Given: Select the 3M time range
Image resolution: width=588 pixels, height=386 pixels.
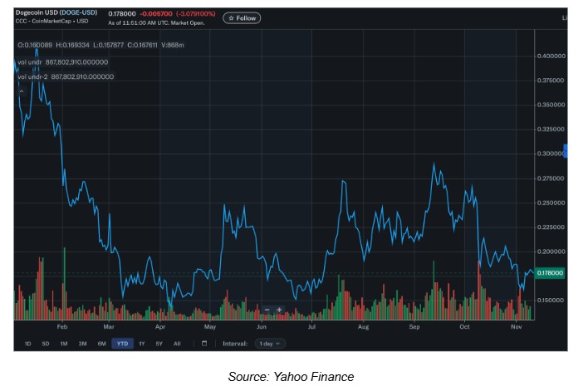Looking at the screenshot, I should (82, 344).
